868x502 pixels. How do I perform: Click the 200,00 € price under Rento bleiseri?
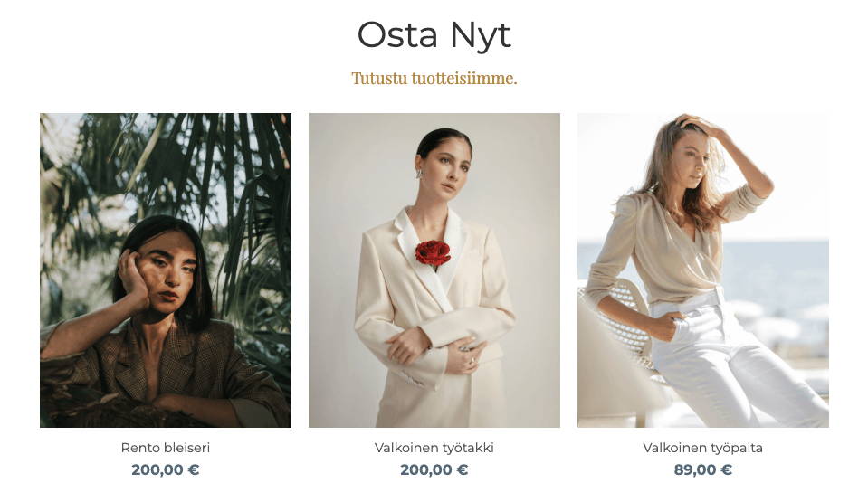pyautogui.click(x=166, y=469)
